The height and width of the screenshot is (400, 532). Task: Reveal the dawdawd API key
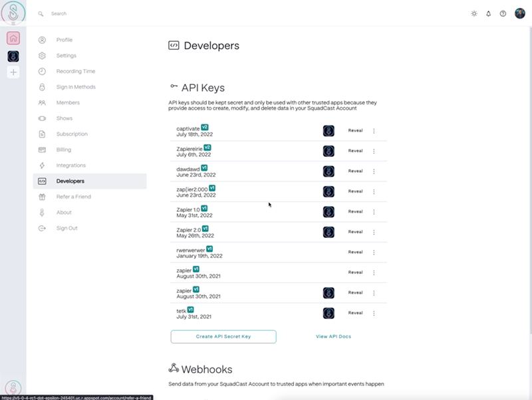click(x=355, y=171)
